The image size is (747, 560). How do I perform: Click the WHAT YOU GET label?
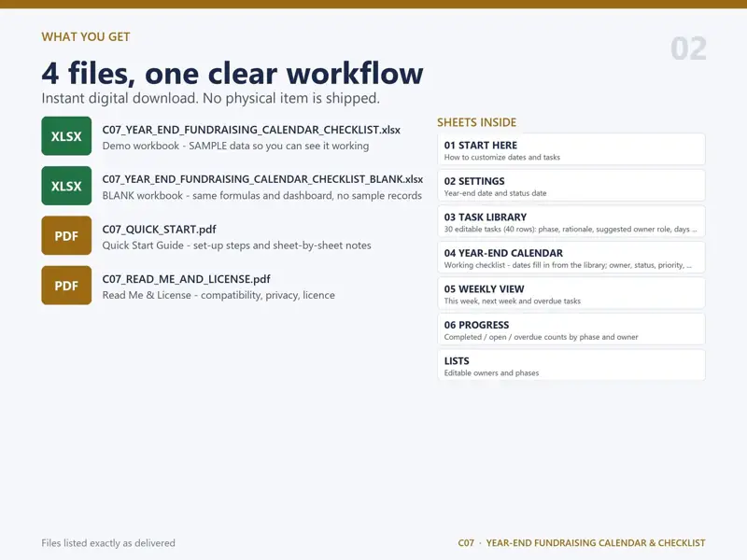[86, 37]
